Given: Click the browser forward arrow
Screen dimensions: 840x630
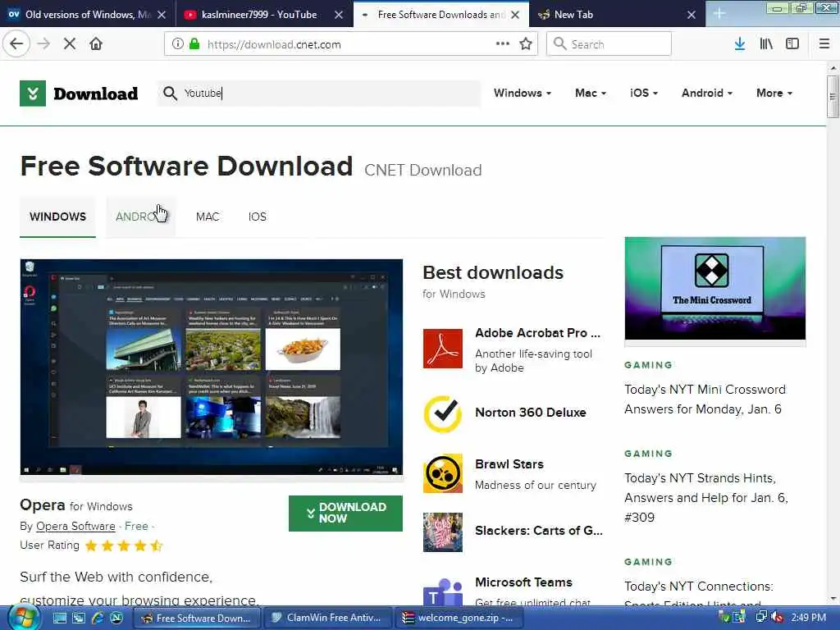Looking at the screenshot, I should [43, 44].
